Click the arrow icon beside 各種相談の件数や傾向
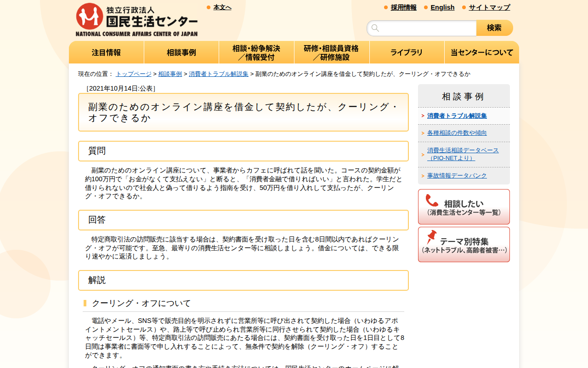 (423, 132)
